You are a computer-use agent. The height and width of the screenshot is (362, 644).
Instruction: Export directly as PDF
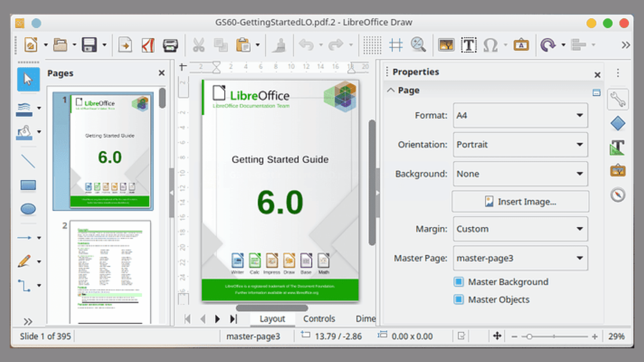point(148,45)
